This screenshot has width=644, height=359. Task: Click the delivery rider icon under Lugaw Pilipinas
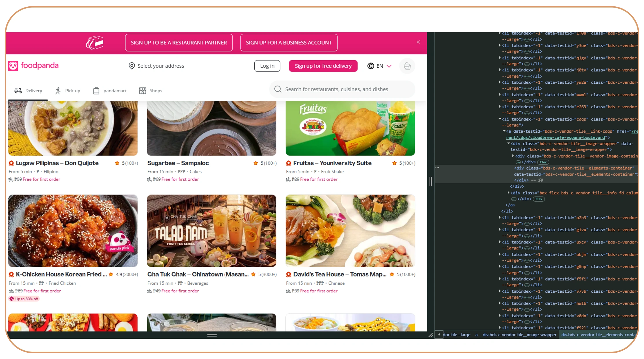[11, 179]
